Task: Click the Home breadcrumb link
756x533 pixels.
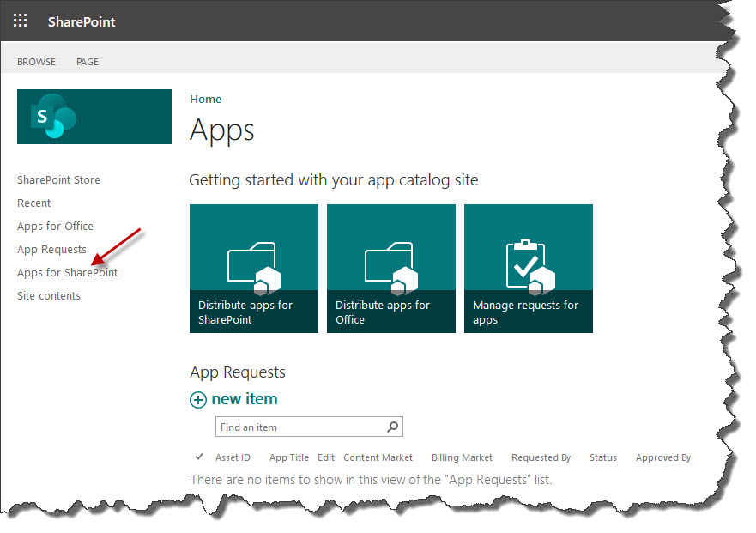Action: (205, 99)
